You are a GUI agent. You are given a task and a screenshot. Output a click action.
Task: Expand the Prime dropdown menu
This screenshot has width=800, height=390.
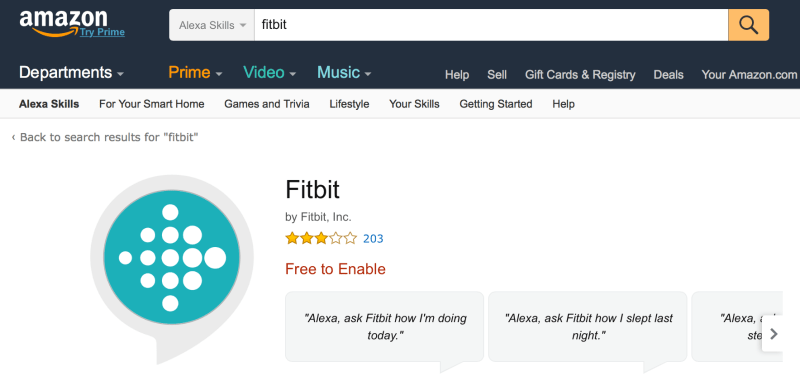coord(195,72)
